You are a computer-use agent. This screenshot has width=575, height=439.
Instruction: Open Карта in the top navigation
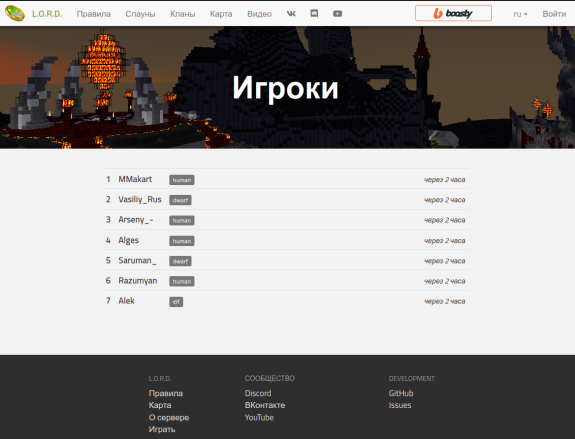(221, 14)
